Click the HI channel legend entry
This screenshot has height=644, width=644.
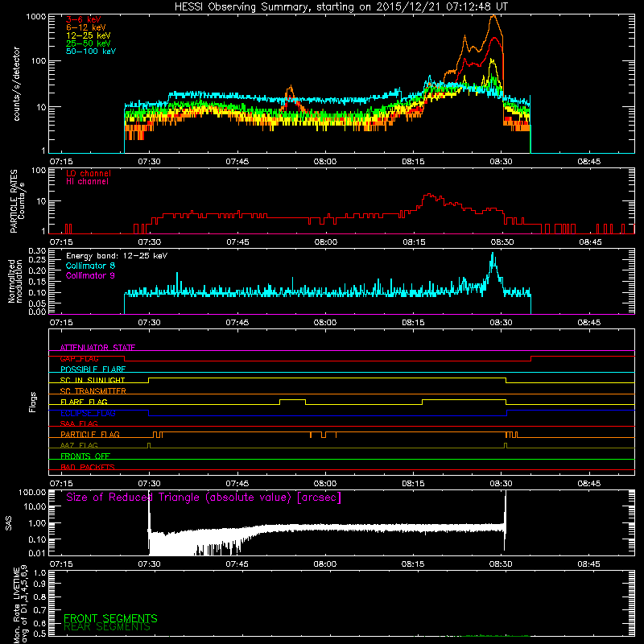click(x=87, y=182)
